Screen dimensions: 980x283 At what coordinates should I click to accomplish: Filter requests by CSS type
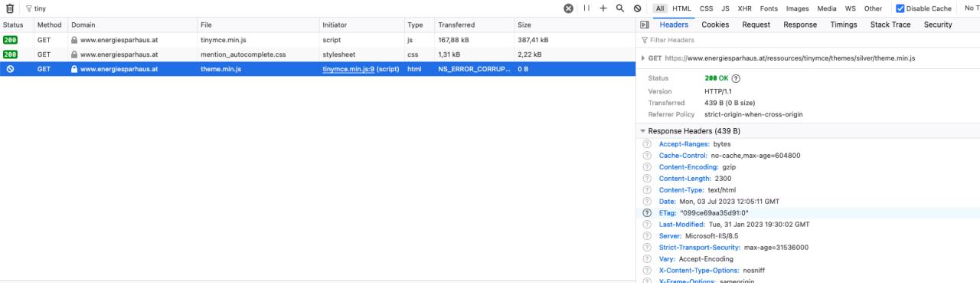[706, 8]
